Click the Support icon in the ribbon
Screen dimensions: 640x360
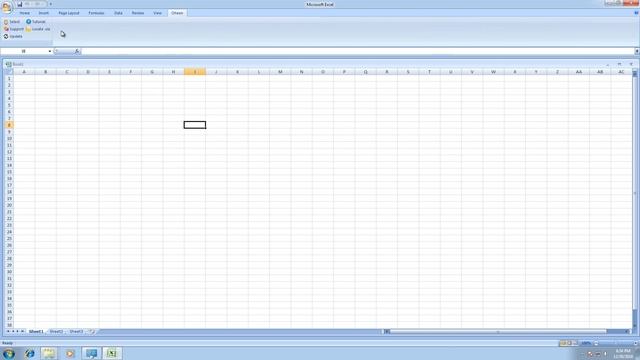[x=6, y=29]
